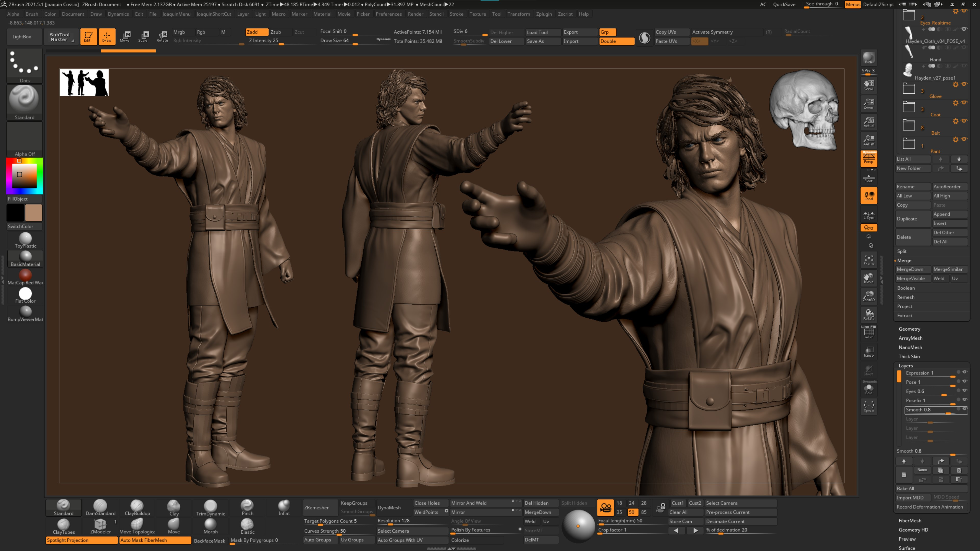980x551 pixels.
Task: Pick the Pinch brush
Action: 247,507
